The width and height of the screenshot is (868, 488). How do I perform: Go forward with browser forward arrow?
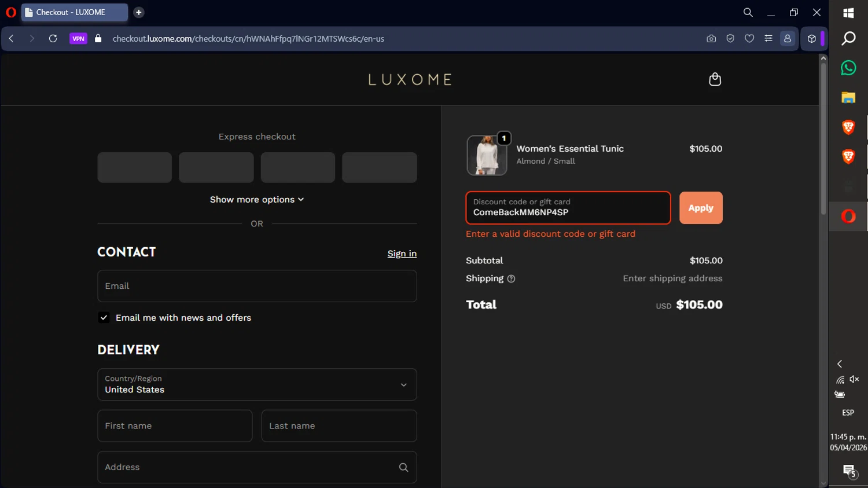(32, 39)
